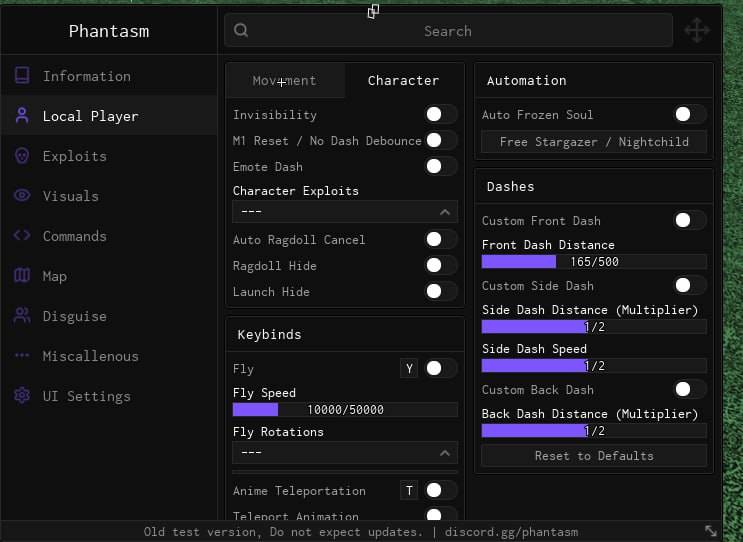Image resolution: width=743 pixels, height=542 pixels.
Task: Click Anime Teleportation keybind T button
Action: pyautogui.click(x=409, y=490)
